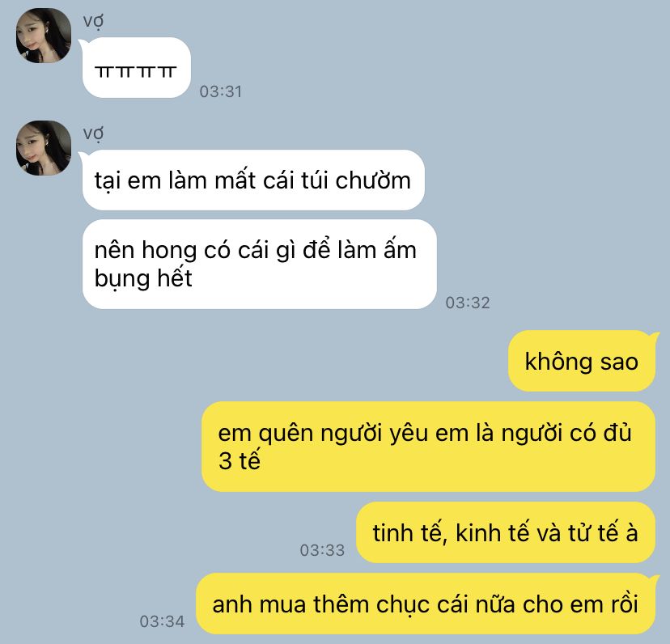Click the 03:34 timestamp
The image size is (670, 644).
coord(162,621)
